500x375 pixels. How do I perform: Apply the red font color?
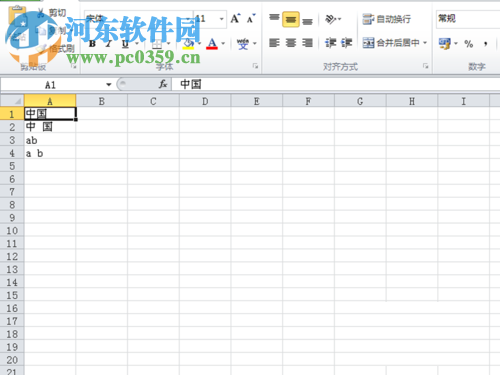pos(212,44)
